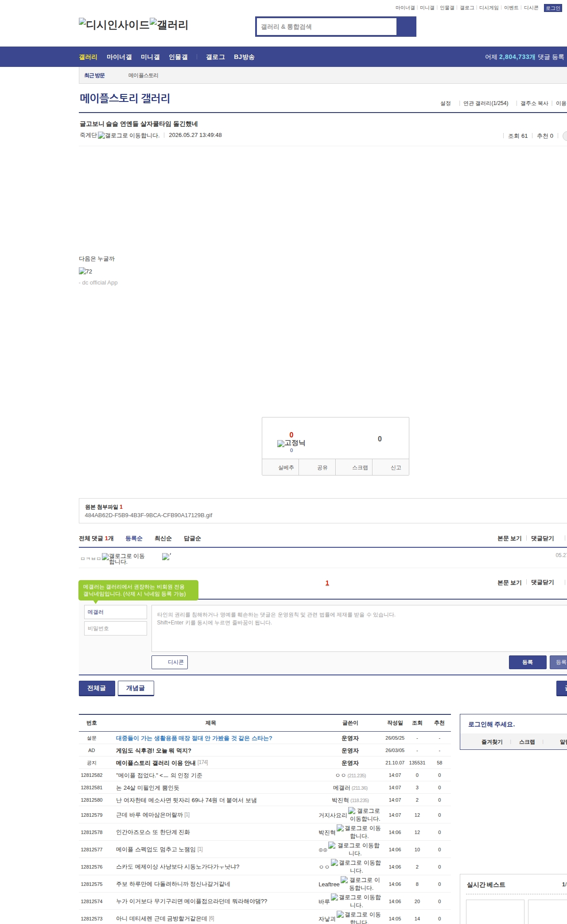567x924 pixels.
Task: Submit comment with dark blue 등록 button
Action: 528,662
